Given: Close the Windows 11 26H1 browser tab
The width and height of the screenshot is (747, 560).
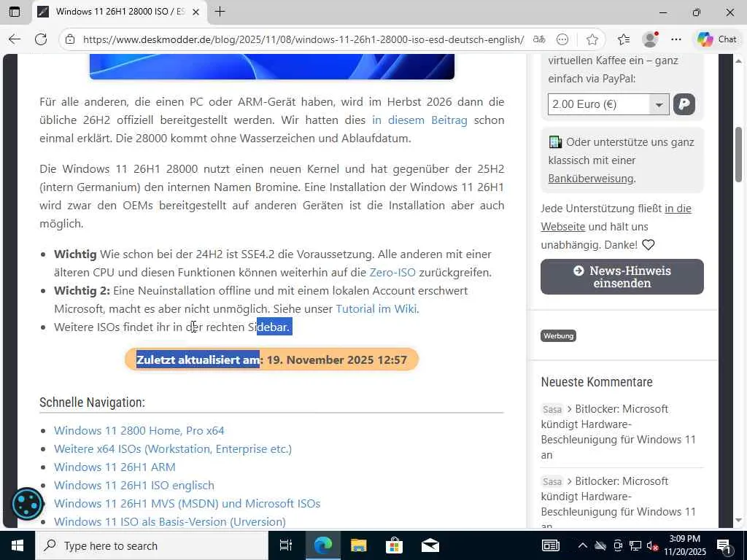Looking at the screenshot, I should click(196, 12).
